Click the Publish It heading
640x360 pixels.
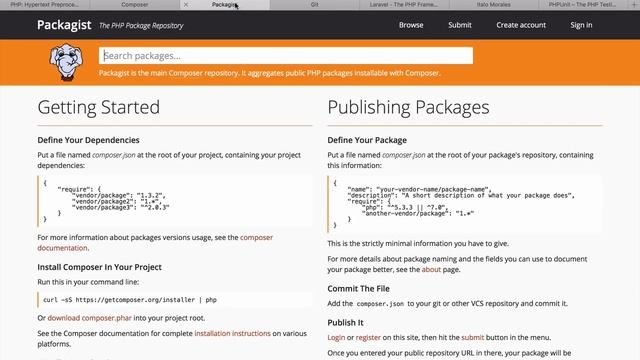[x=345, y=322]
